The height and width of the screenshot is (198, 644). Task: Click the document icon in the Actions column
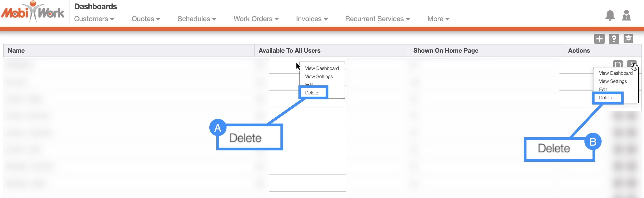[x=618, y=64]
